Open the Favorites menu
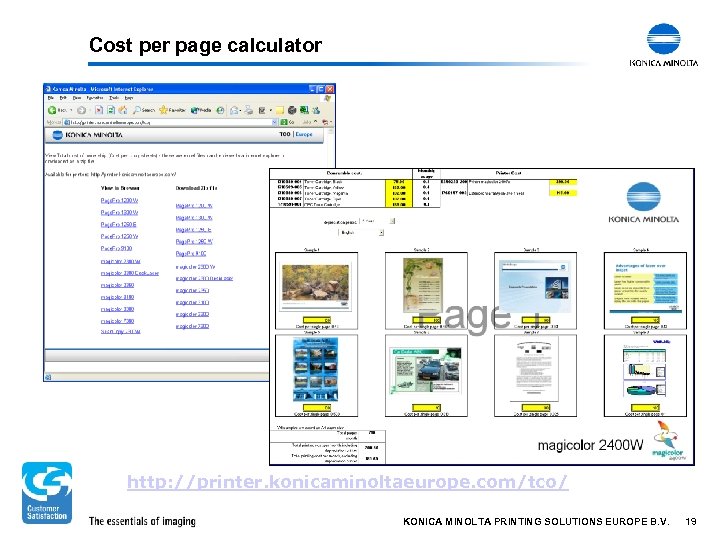 [95, 98]
